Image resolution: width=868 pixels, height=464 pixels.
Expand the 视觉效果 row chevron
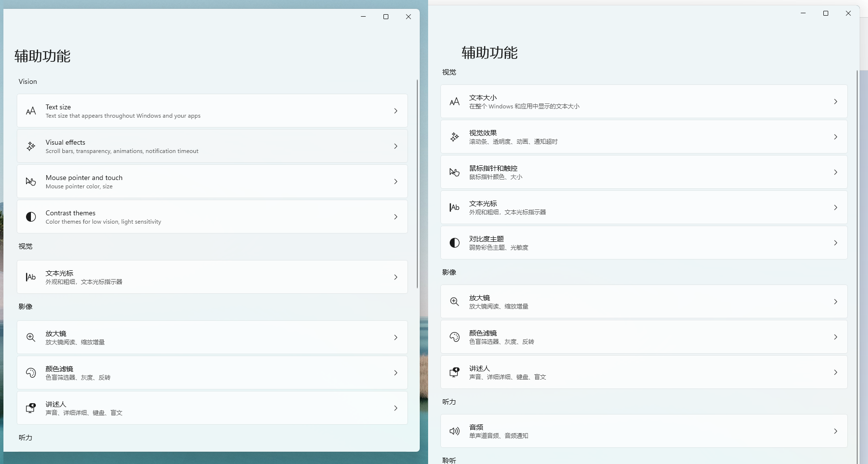[836, 137]
